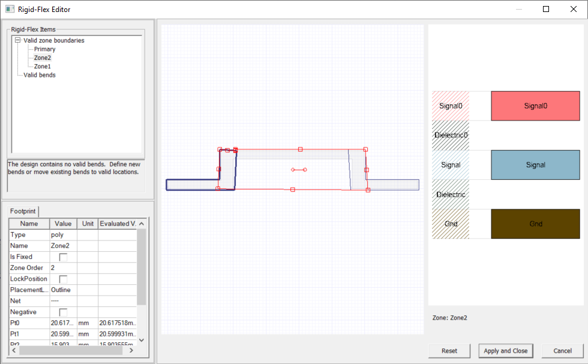The height and width of the screenshot is (364, 588).
Task: Click the Rigid-Flex Editor title bar icon
Action: tap(9, 9)
